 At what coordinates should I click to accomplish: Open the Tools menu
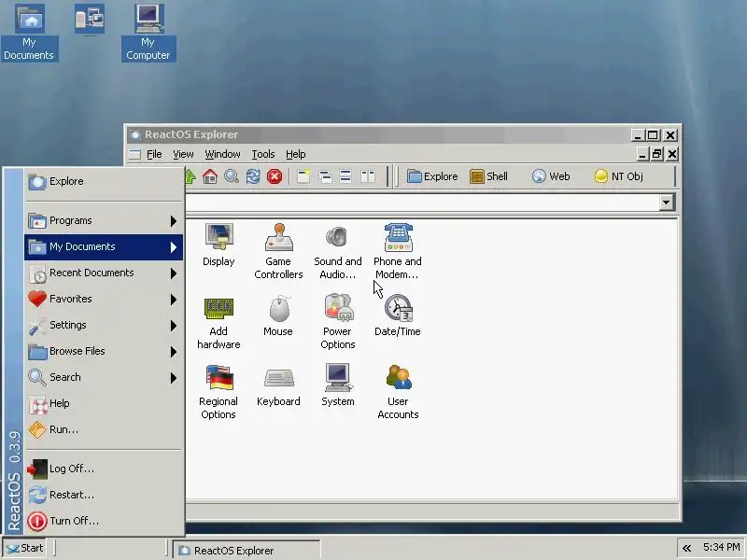[x=263, y=154]
